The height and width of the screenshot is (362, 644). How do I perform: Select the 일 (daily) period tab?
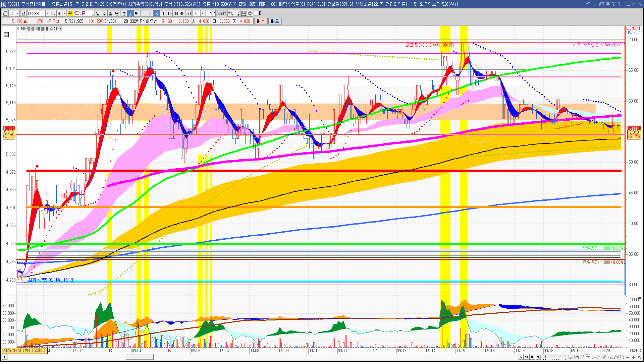[x=98, y=13]
